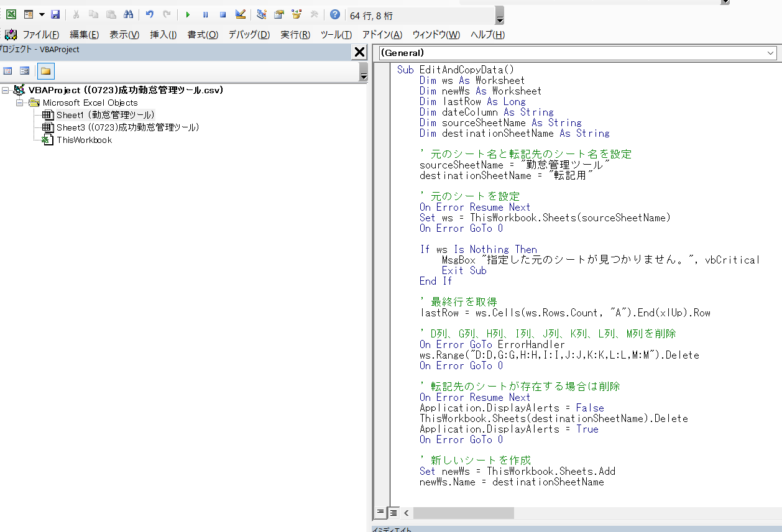The width and height of the screenshot is (782, 532).
Task: Open the ファイル(F) menu
Action: pyautogui.click(x=41, y=35)
